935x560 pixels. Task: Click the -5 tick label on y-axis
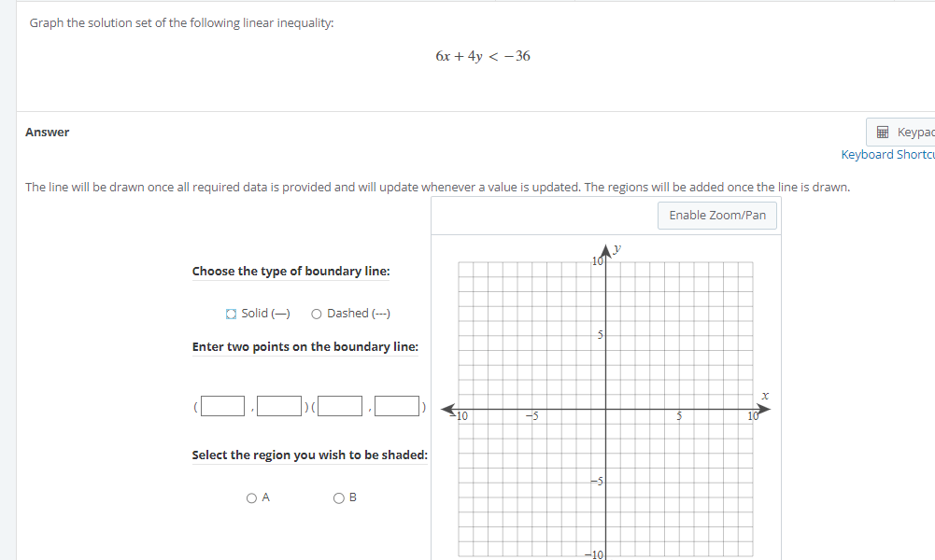pos(598,481)
